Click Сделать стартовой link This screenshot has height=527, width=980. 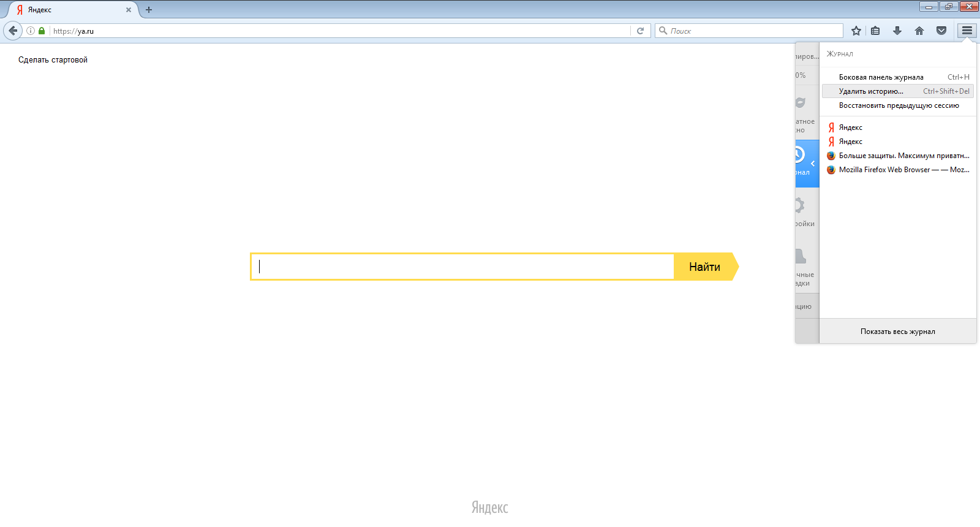coord(53,60)
